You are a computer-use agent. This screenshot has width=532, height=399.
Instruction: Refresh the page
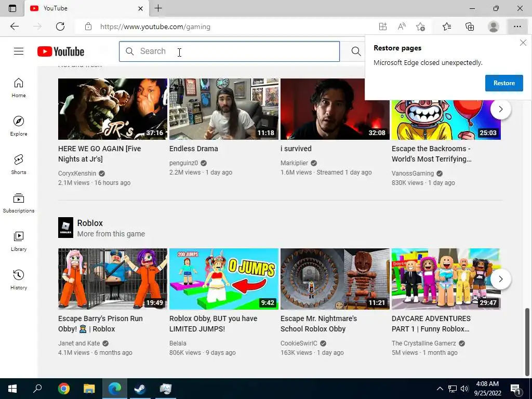(x=60, y=26)
